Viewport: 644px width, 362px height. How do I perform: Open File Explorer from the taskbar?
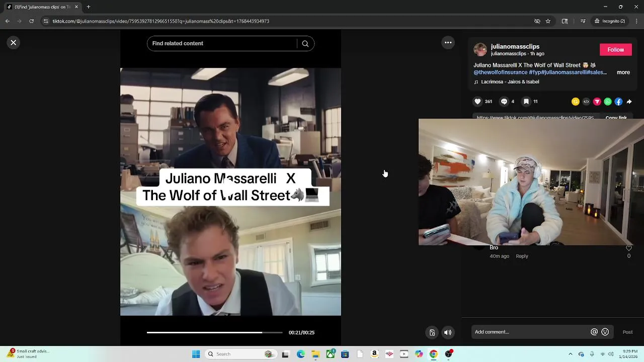tap(315, 354)
